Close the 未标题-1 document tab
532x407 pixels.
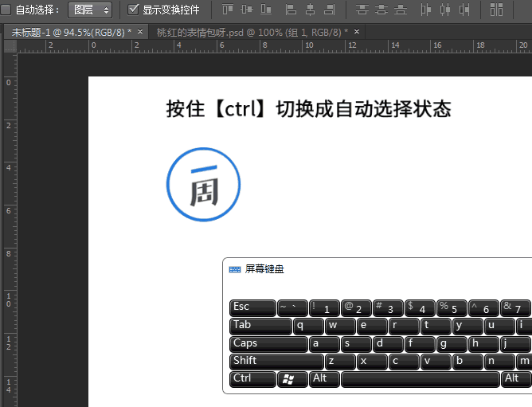coord(140,32)
